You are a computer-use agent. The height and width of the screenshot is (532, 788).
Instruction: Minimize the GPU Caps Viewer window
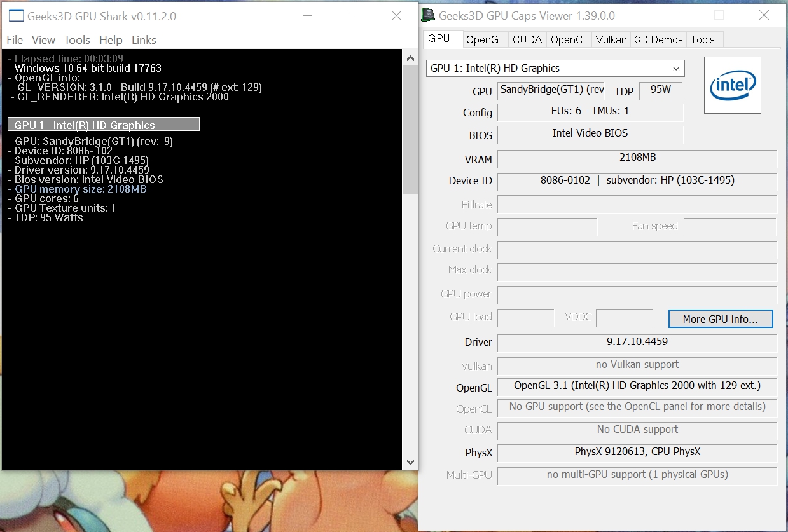pos(675,15)
